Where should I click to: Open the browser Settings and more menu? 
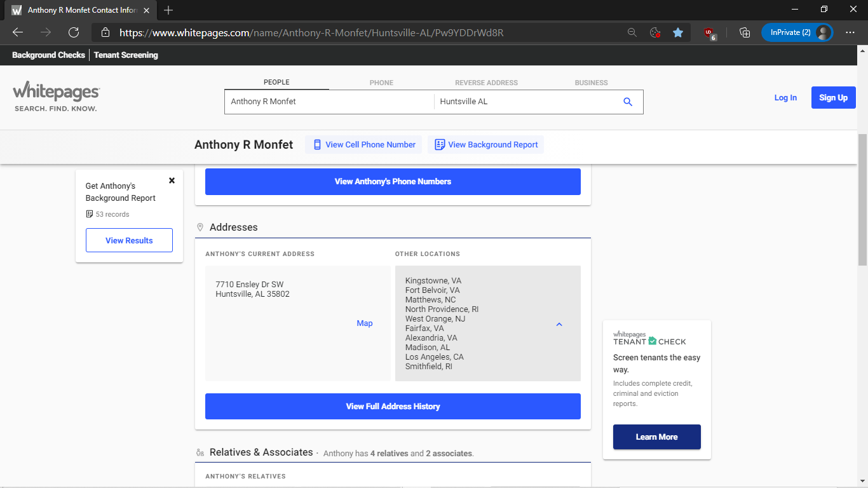[x=850, y=32]
